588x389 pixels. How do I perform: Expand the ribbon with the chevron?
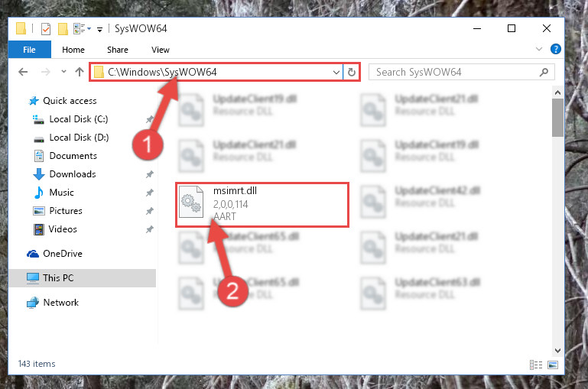539,49
